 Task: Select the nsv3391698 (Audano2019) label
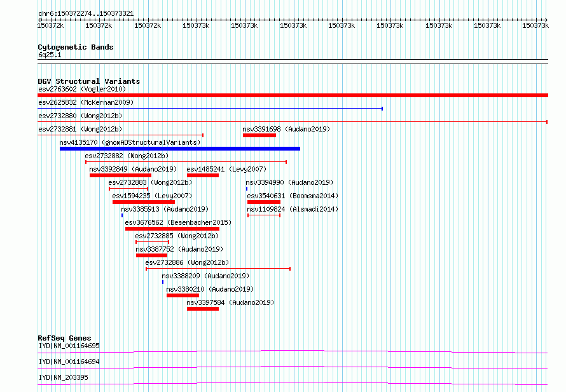[286, 129]
